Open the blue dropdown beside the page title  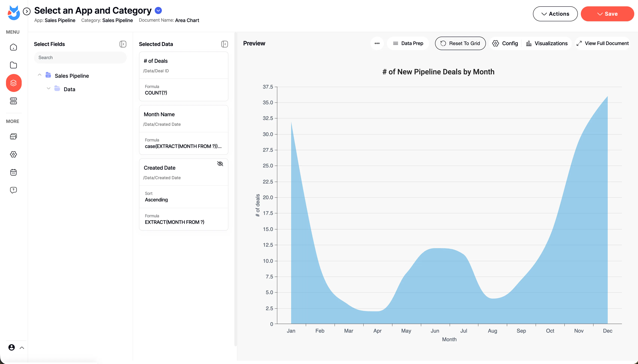[x=158, y=10]
